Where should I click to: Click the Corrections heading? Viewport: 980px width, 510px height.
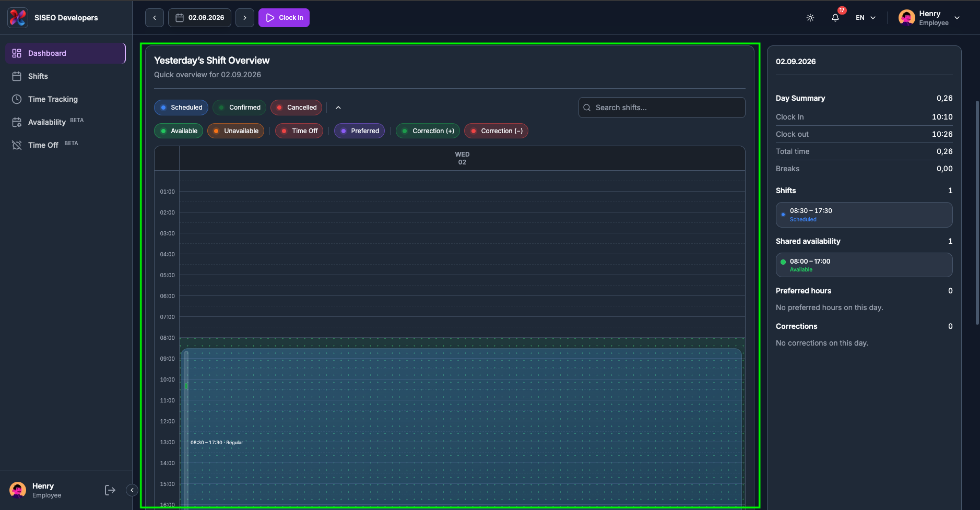click(797, 326)
